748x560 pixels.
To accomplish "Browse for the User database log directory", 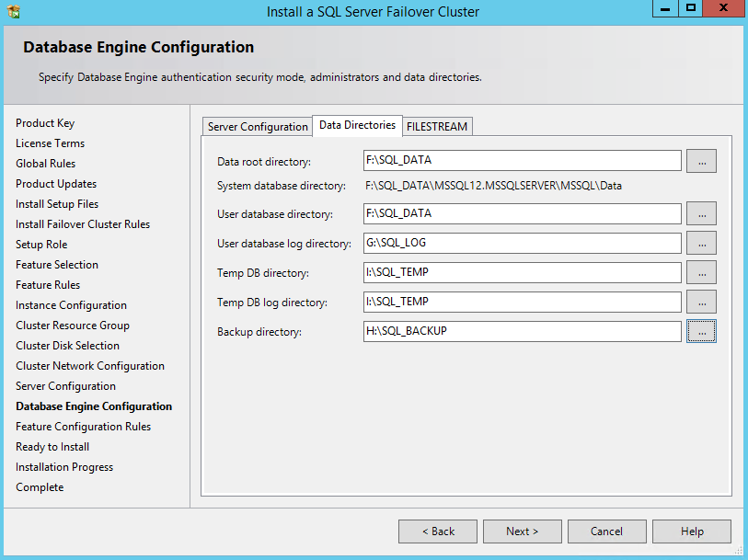I will (701, 243).
